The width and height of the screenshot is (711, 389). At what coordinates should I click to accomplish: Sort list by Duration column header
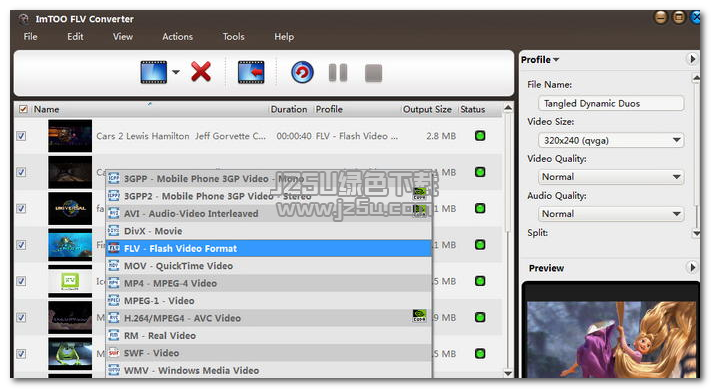[x=289, y=109]
